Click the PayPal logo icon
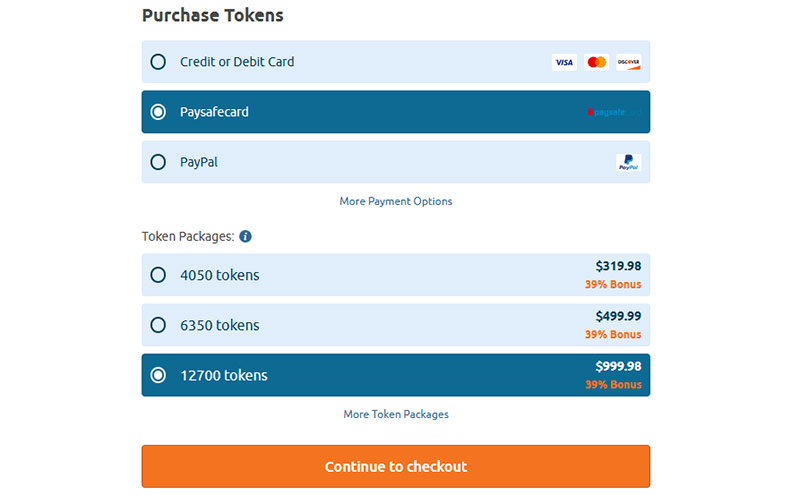Image resolution: width=800 pixels, height=495 pixels. point(629,162)
